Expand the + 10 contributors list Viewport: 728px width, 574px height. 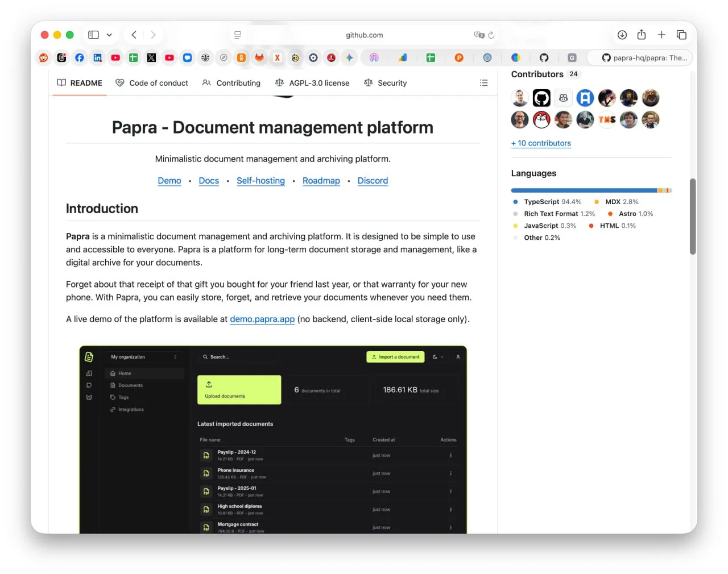pyautogui.click(x=541, y=143)
